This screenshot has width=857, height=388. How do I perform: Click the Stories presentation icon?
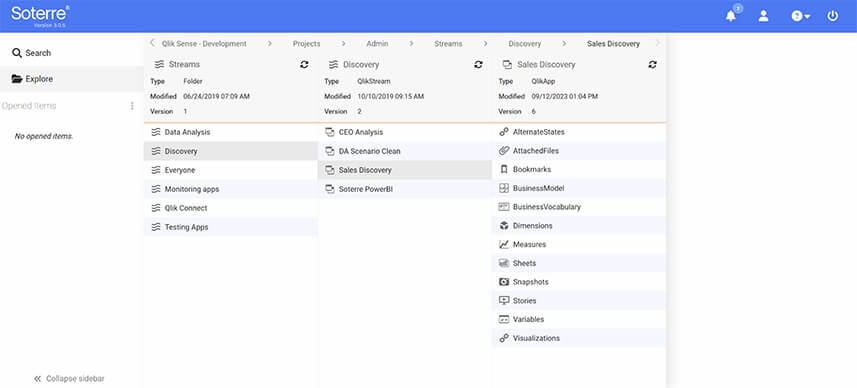tap(504, 301)
